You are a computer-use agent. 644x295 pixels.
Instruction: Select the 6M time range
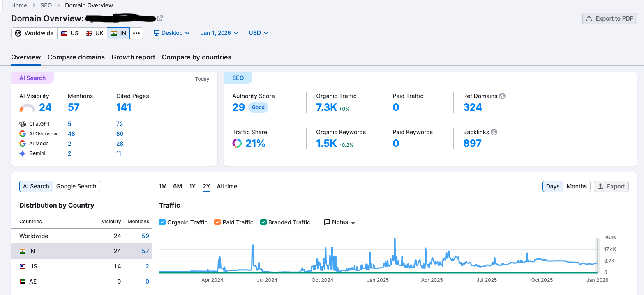point(178,186)
